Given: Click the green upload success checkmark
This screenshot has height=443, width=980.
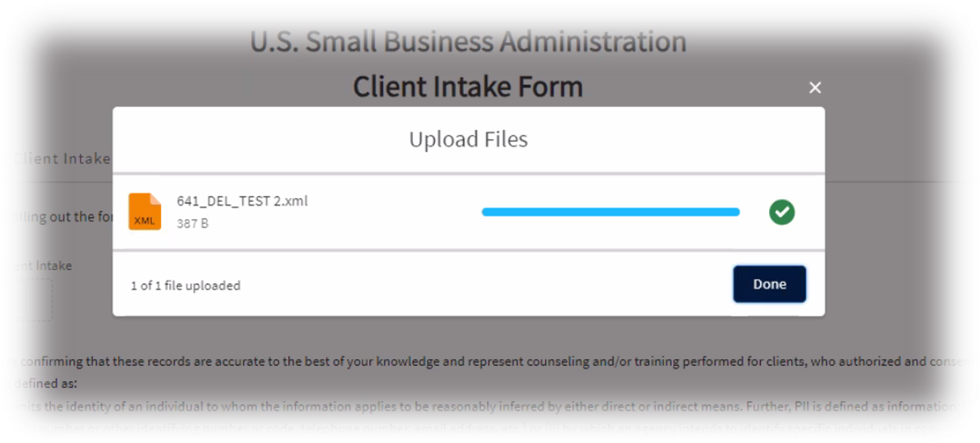Looking at the screenshot, I should click(782, 212).
